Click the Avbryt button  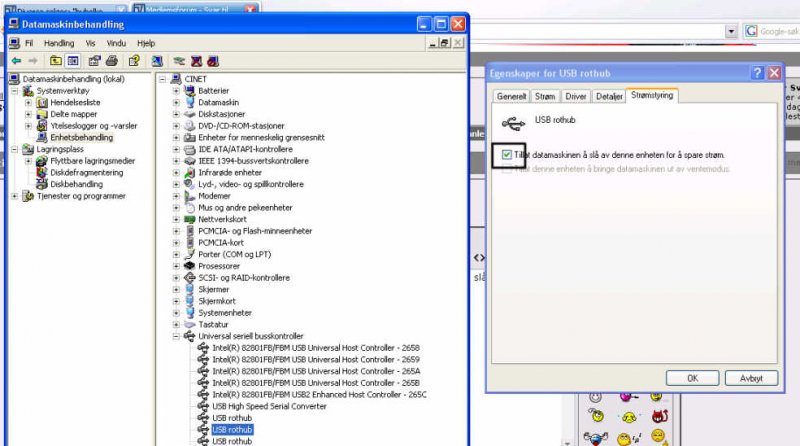[x=751, y=378]
